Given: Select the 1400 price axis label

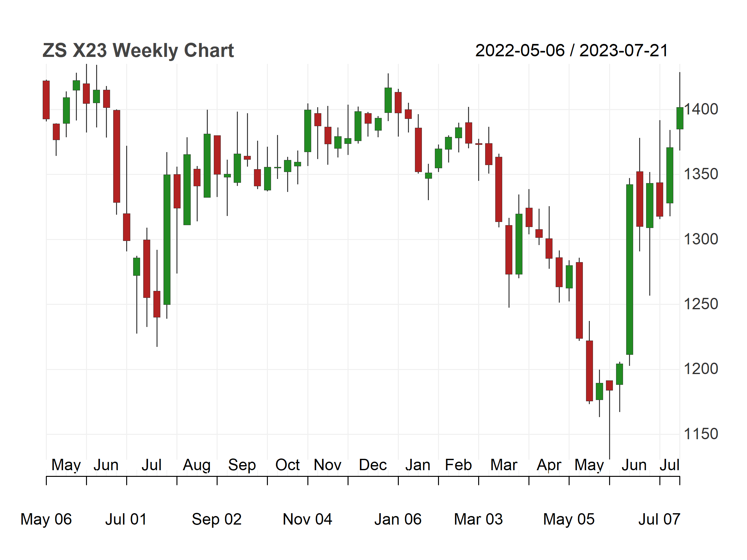Looking at the screenshot, I should (x=701, y=109).
